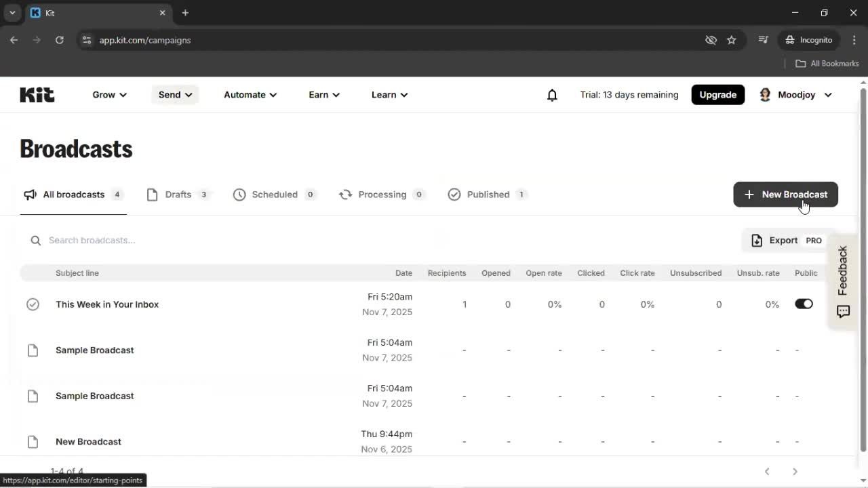The image size is (868, 488).
Task: Click the published checkmark beside This Week in Your Inbox
Action: click(33, 304)
